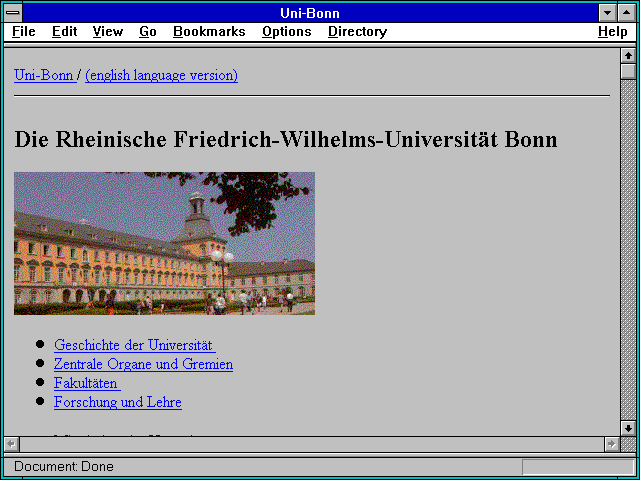Click the Uni-Bonn title bar
This screenshot has width=640, height=480.
pos(310,13)
